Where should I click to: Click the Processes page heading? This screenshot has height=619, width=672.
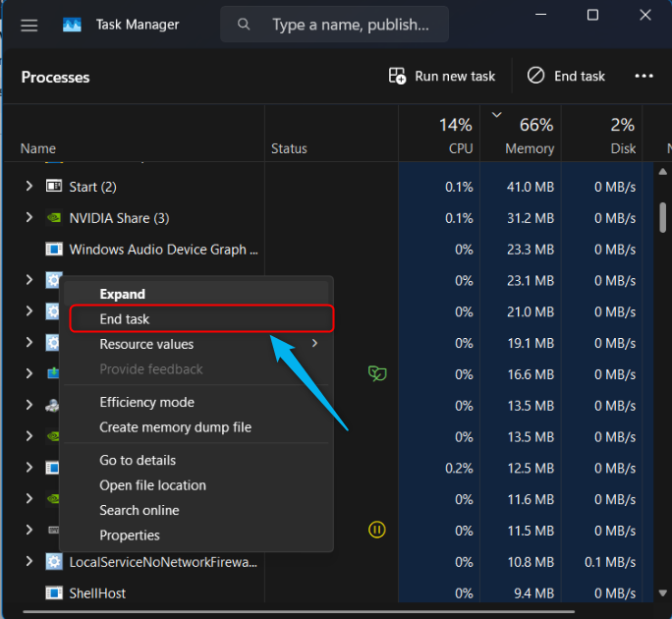[55, 78]
